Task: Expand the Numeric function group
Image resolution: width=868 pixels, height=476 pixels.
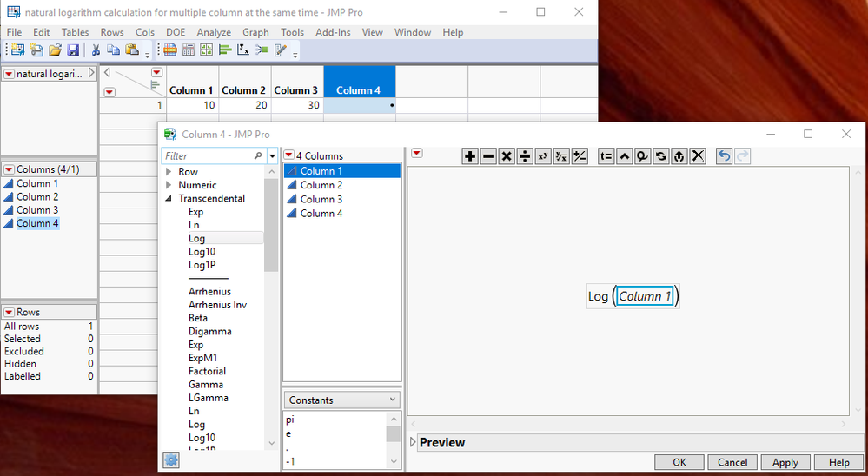Action: (169, 185)
